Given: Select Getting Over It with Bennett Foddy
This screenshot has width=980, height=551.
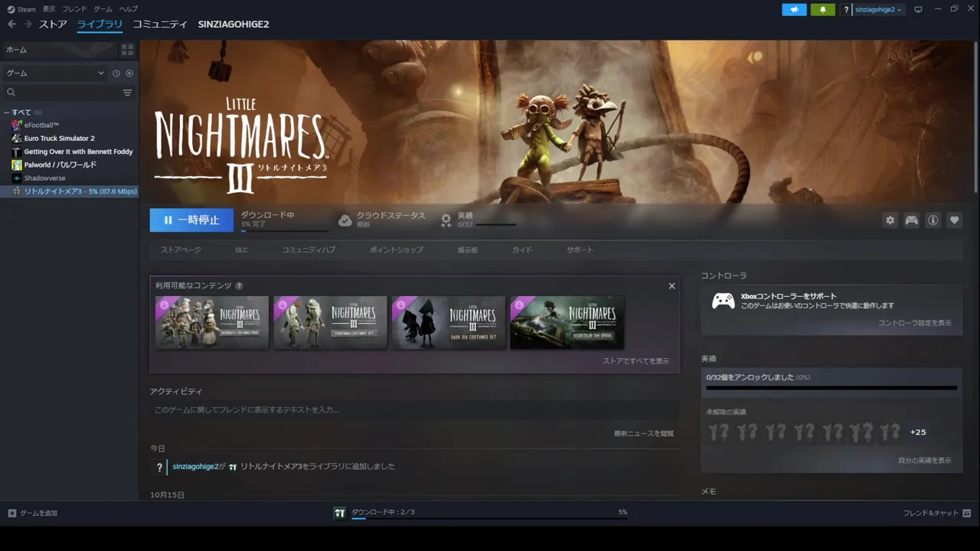Looking at the screenshot, I should (79, 152).
